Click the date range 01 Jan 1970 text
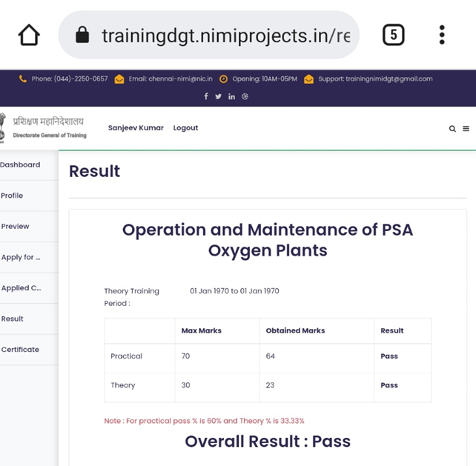Viewport: 476px width, 466px height. [x=234, y=291]
